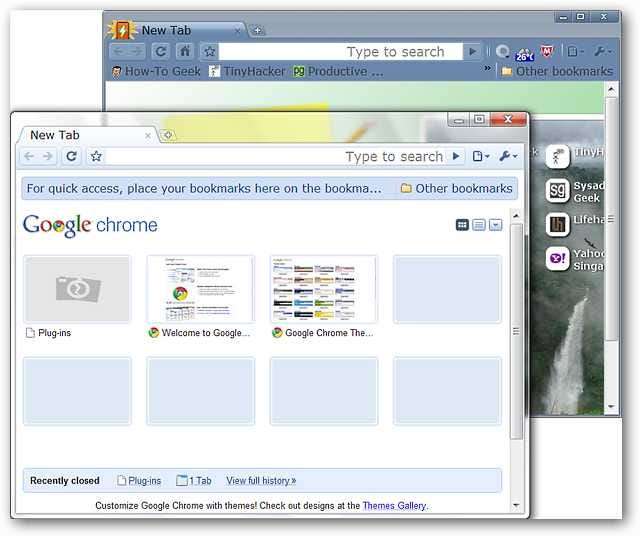Viewport: 640px width, 537px height.
Task: Reopen recently closed Plug-ins
Action: [139, 481]
